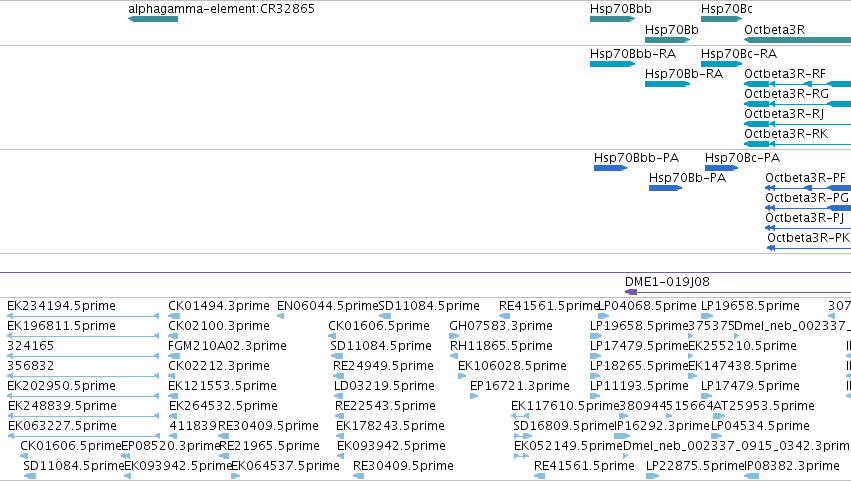This screenshot has width=851, height=481.
Task: Click the RE22543.5prime EST label
Action: pyautogui.click(x=385, y=406)
